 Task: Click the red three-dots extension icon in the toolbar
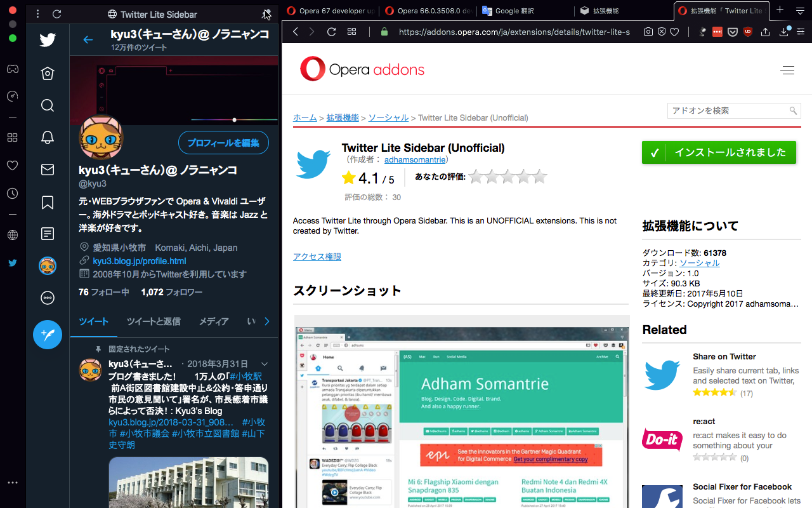717,31
